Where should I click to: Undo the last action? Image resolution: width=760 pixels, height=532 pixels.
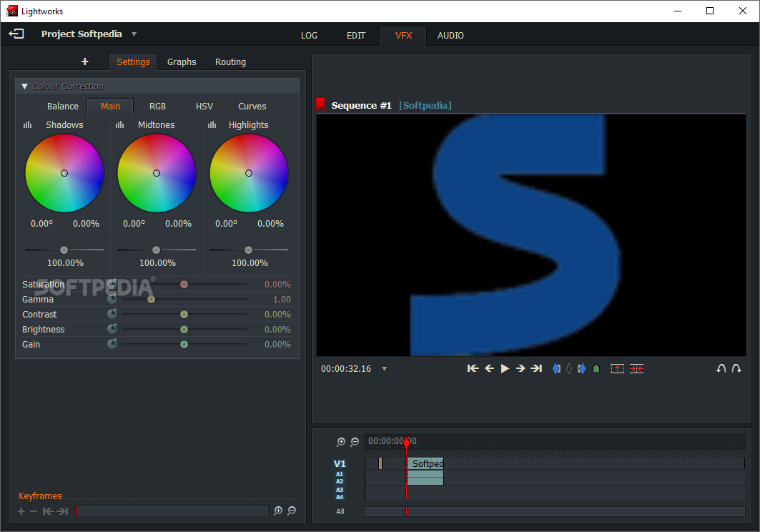click(x=721, y=368)
